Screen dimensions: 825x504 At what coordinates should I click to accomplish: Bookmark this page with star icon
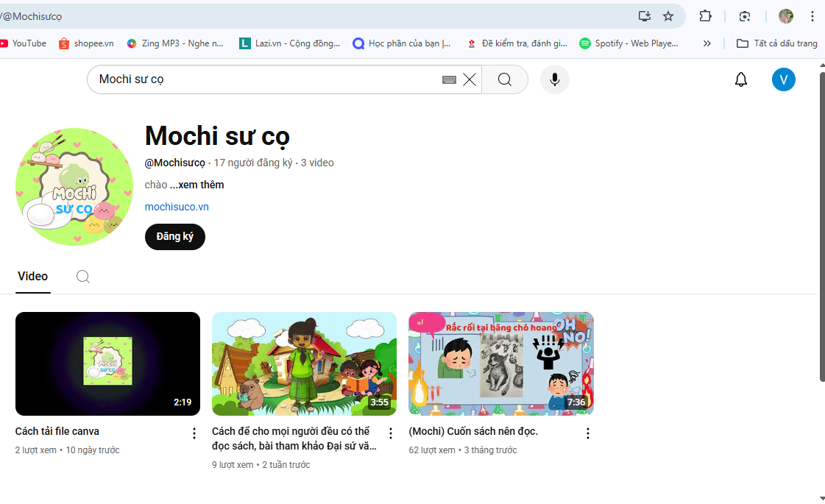pos(668,16)
